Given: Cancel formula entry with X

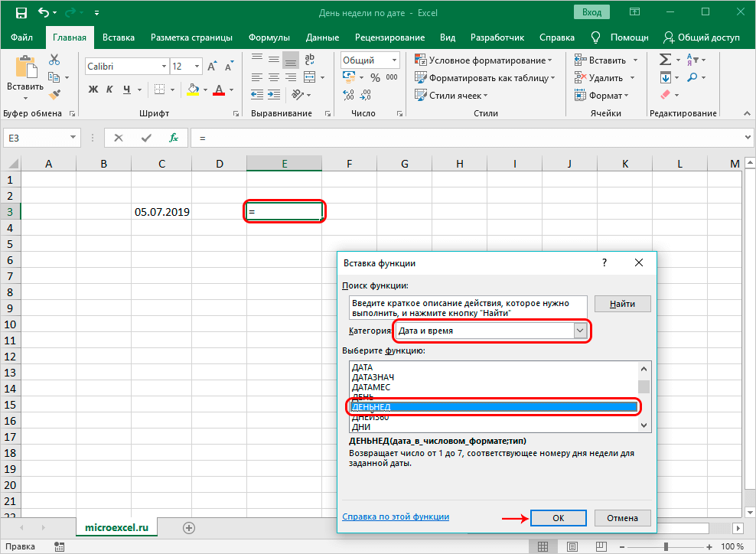Looking at the screenshot, I should point(119,138).
